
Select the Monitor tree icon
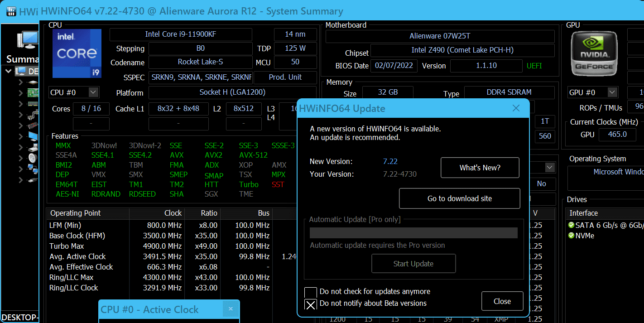click(33, 136)
